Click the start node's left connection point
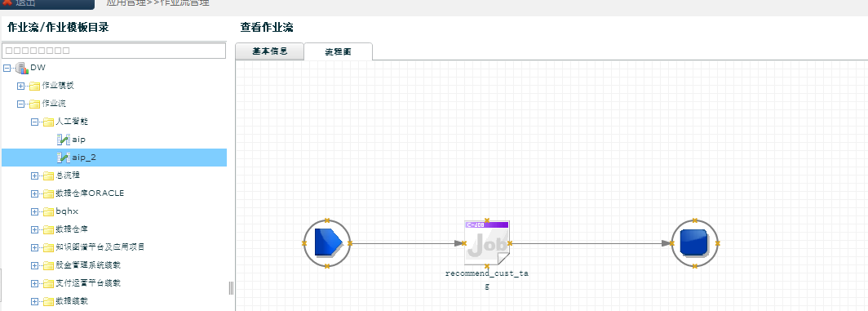This screenshot has height=311, width=868. (304, 243)
